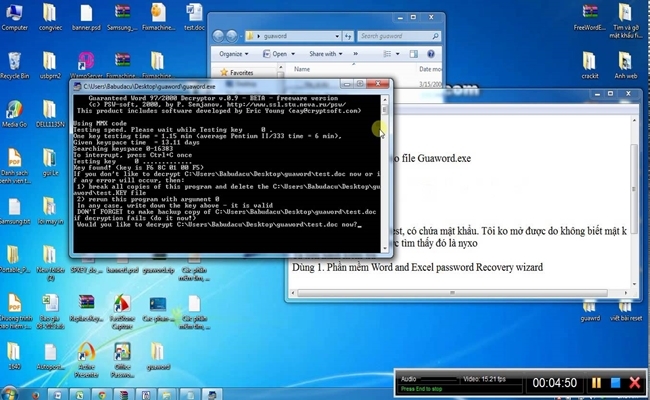Cancel recording with the red X
Image resolution: width=650 pixels, height=400 pixels.
coord(635,383)
